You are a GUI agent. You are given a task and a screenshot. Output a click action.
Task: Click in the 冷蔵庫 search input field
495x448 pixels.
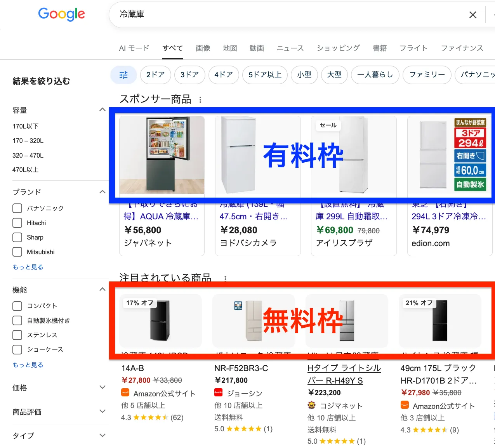(x=287, y=14)
